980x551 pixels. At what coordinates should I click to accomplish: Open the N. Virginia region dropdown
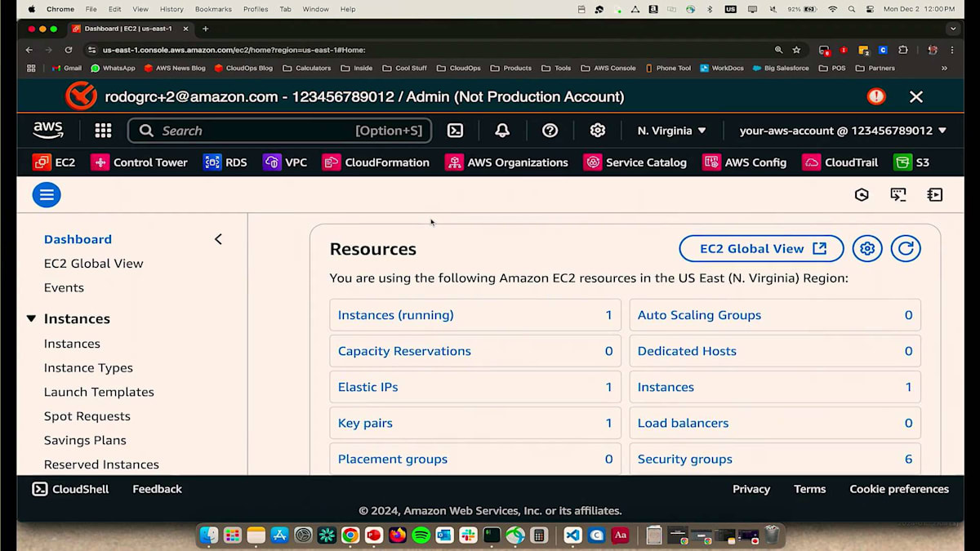coord(671,131)
